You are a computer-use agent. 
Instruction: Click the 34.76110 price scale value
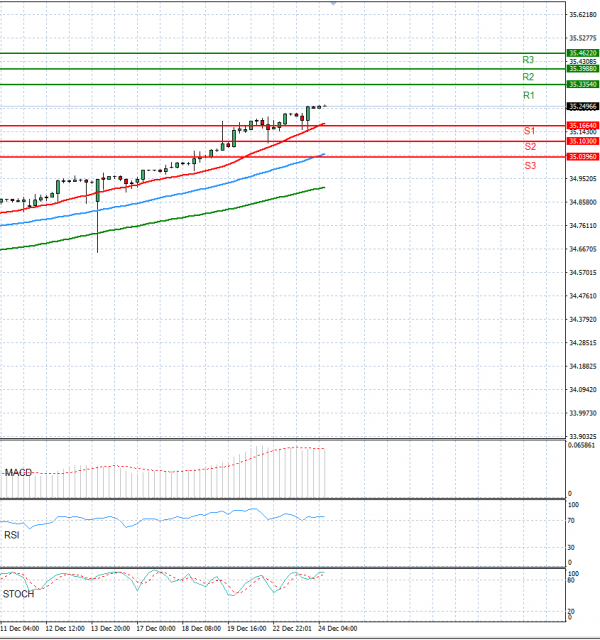tap(583, 226)
